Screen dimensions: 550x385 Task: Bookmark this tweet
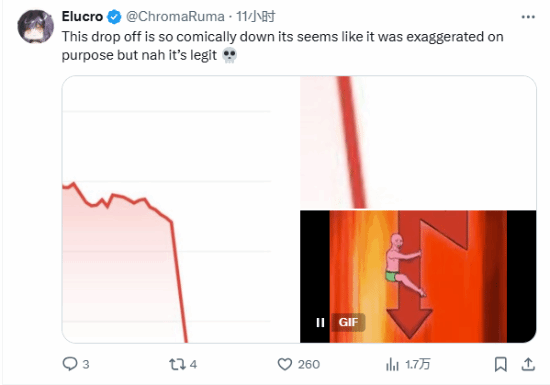pos(501,364)
